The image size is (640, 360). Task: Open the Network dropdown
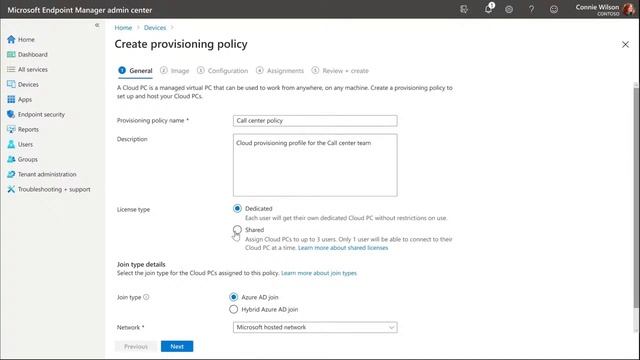pos(315,327)
